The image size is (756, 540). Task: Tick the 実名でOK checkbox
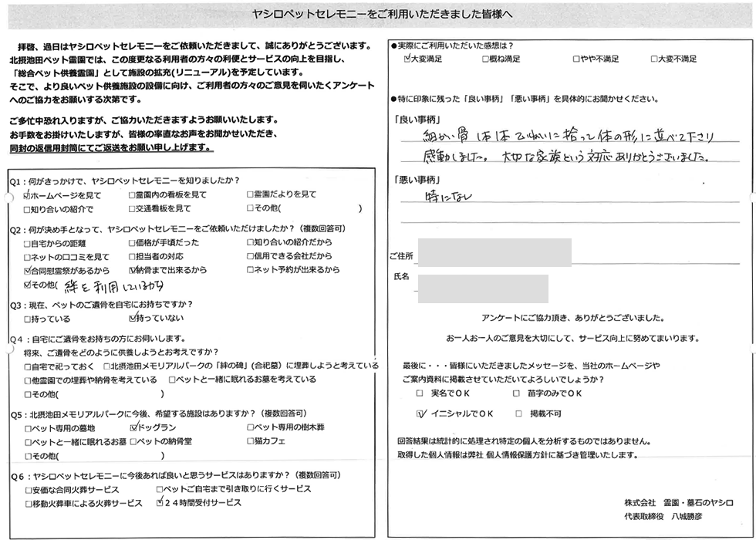[420, 393]
